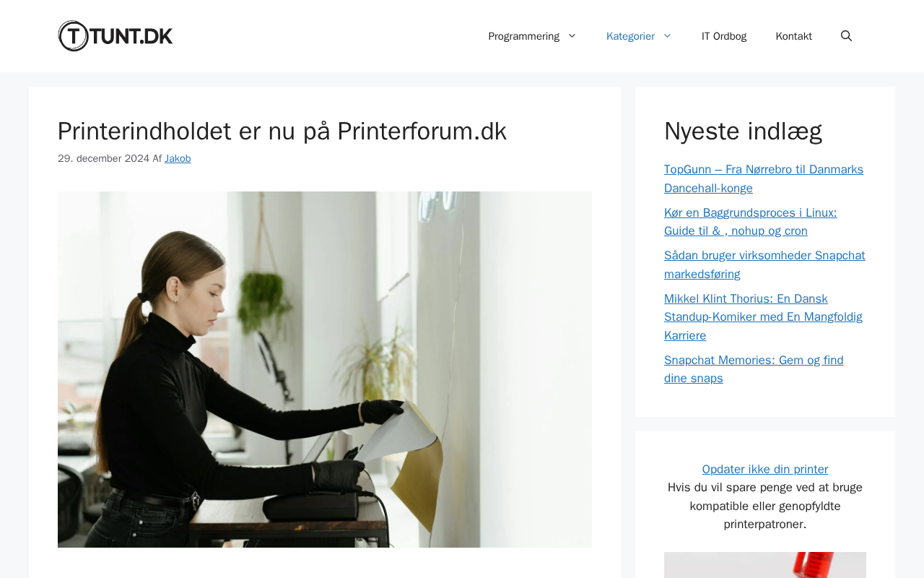Click the TUNT.DK logo

[x=115, y=36]
